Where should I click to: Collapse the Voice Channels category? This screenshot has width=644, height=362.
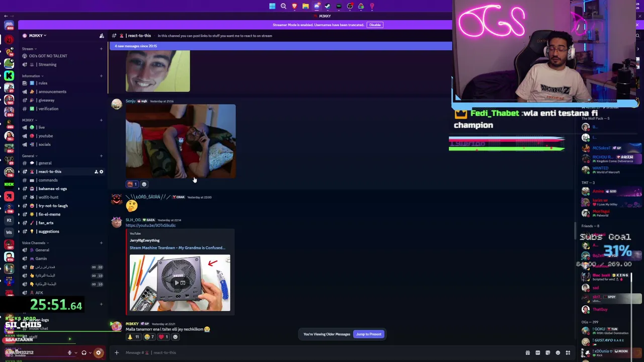[35, 243]
